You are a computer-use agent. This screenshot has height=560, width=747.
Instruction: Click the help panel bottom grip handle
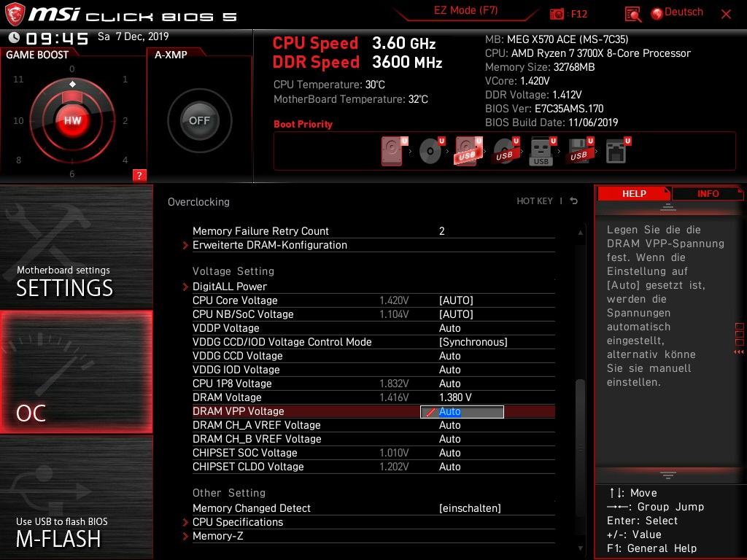[x=668, y=475]
